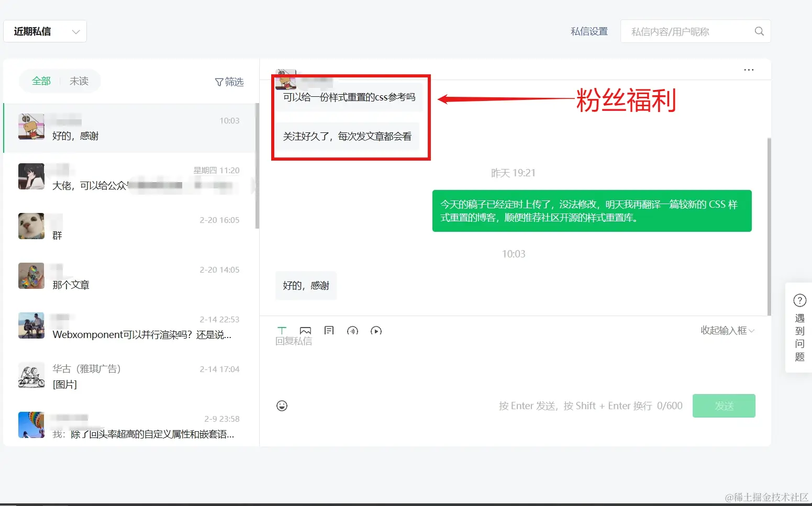Open 私信设置 settings link
Viewport: 812px width, 506px height.
tap(589, 31)
